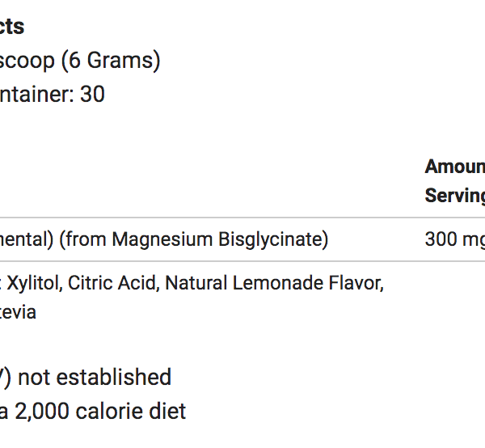Click the not established footnote

(x=95, y=377)
